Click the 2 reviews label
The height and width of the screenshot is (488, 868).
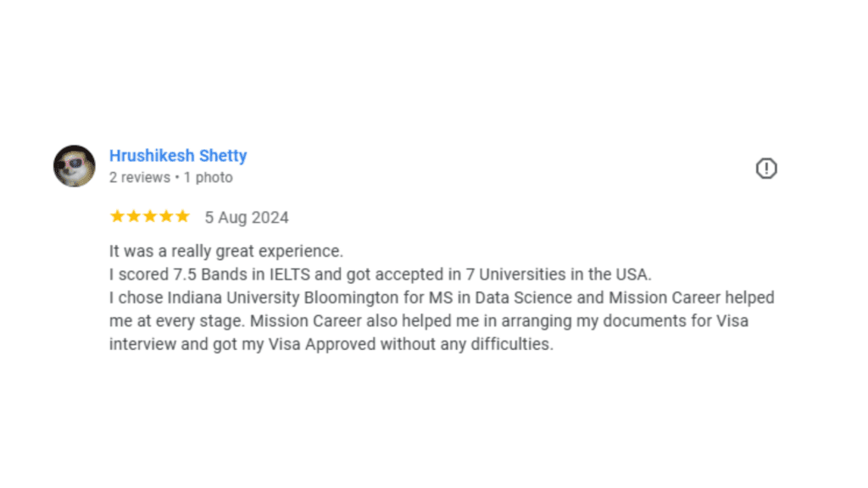tap(140, 177)
